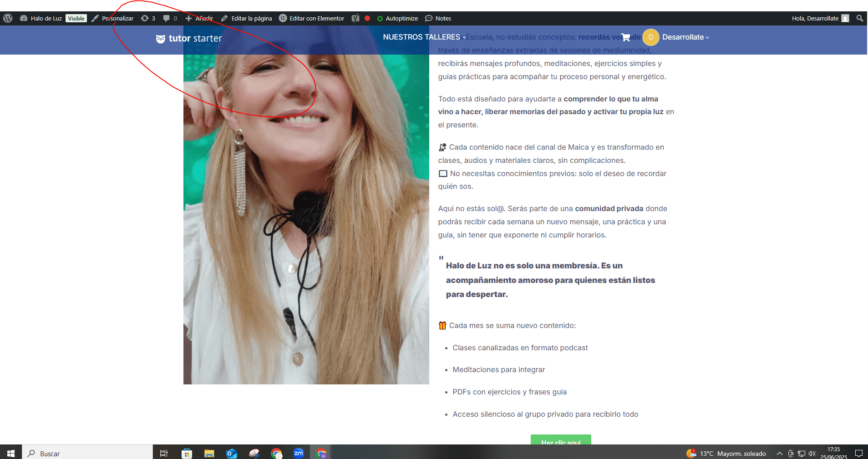
Task: Open Zoom from the taskbar
Action: (x=299, y=453)
